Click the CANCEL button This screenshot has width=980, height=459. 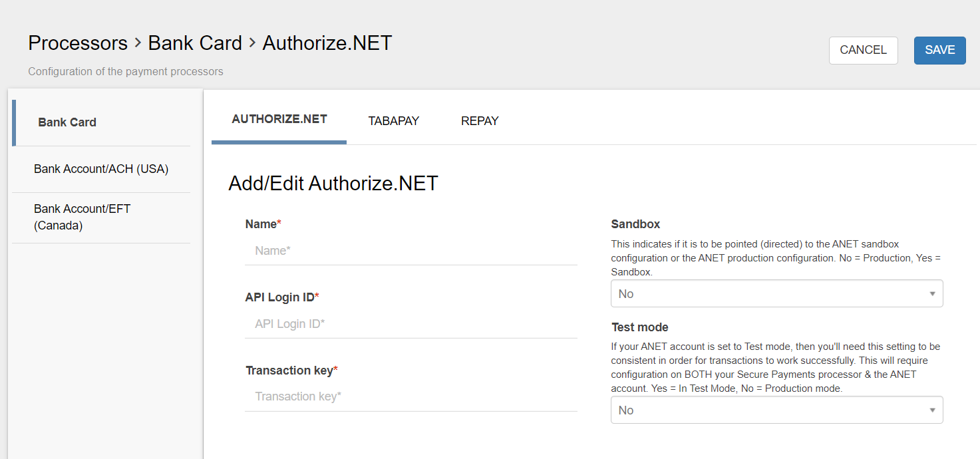863,51
